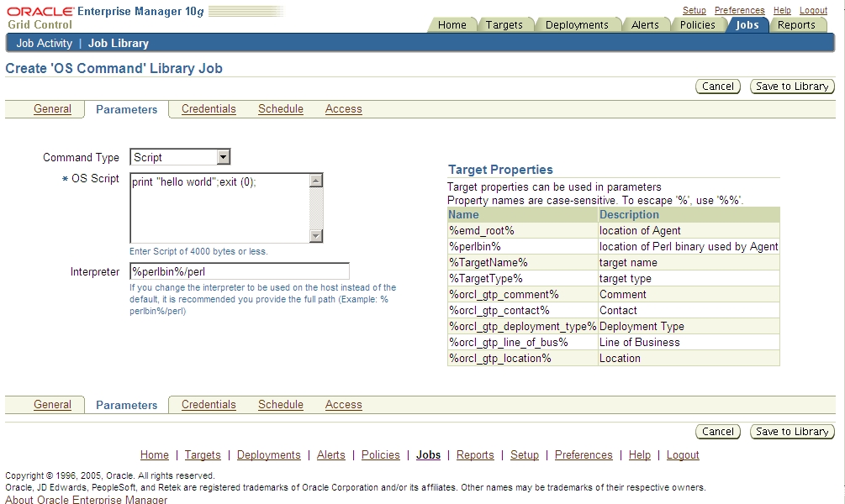Select the %perlbin% property cell
Screen dimensions: 845x504
pyautogui.click(x=523, y=247)
